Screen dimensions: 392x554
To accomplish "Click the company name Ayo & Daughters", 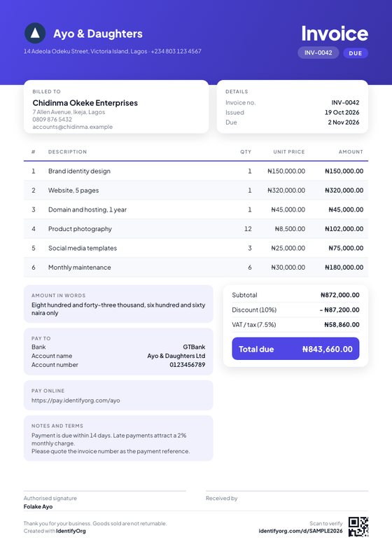I will (98, 34).
